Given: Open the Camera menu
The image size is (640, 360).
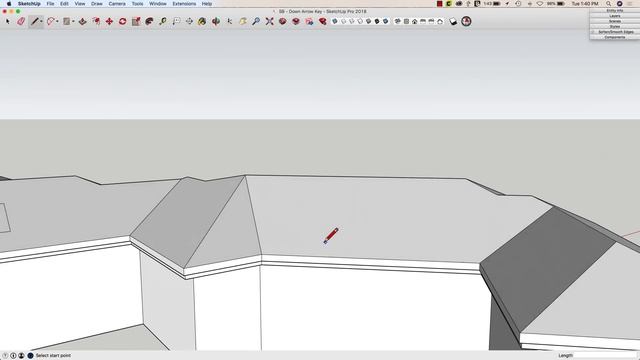Looking at the screenshot, I should (x=117, y=4).
